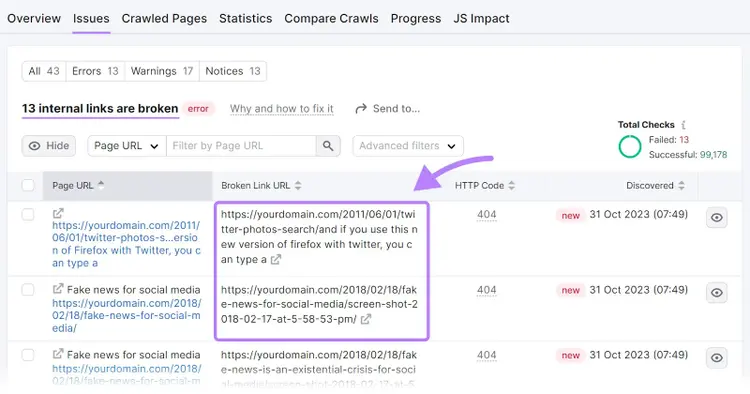Sort by the HTTP Code column
750x394 pixels.
point(485,186)
